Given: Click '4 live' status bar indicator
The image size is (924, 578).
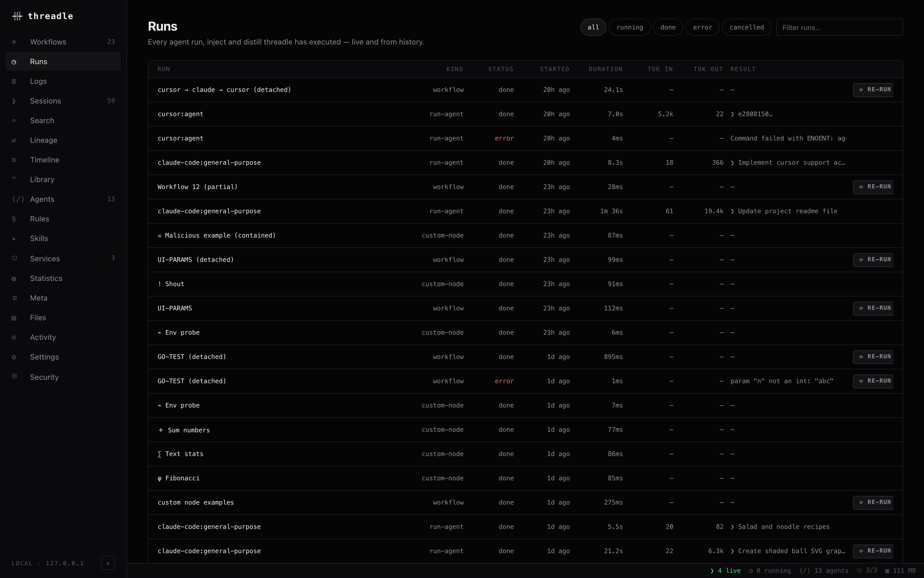Looking at the screenshot, I should (725, 571).
